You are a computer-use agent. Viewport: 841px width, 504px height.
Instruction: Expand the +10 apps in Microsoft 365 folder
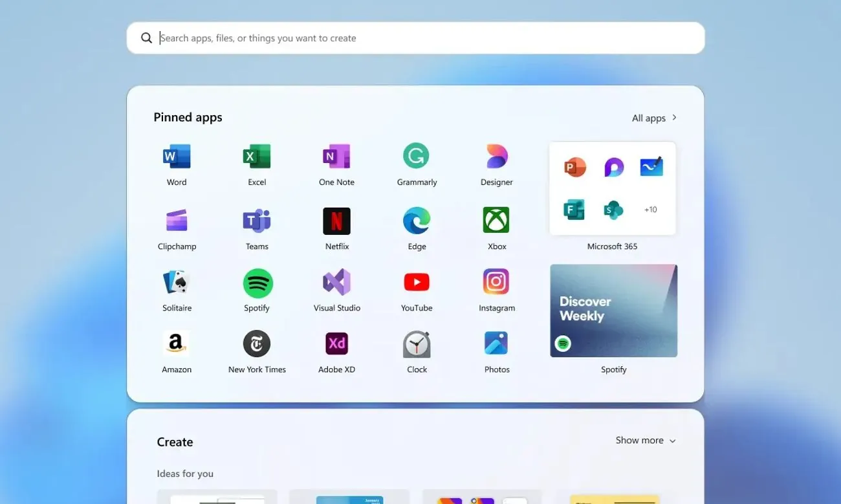(x=650, y=210)
